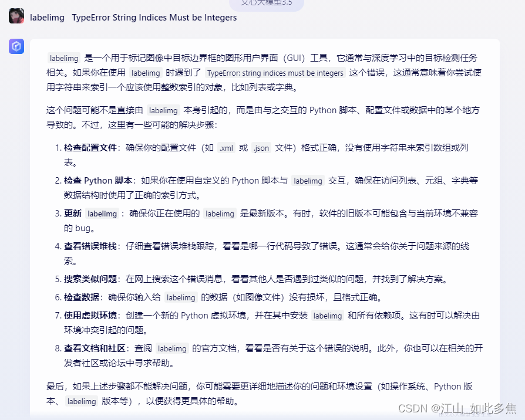
Task: Click the 'labelimg' chip before '是最新版本'
Action: pos(220,214)
